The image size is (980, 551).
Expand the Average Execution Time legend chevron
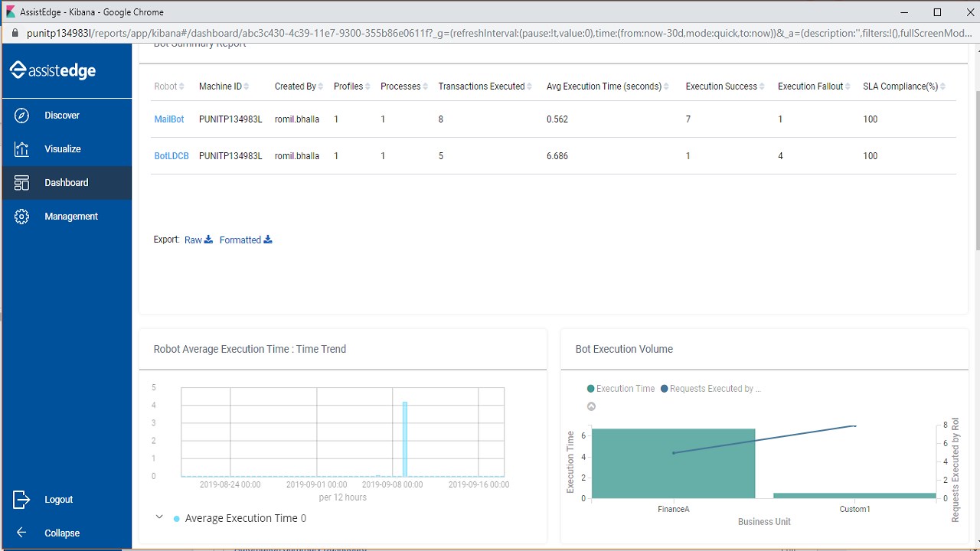tap(159, 517)
